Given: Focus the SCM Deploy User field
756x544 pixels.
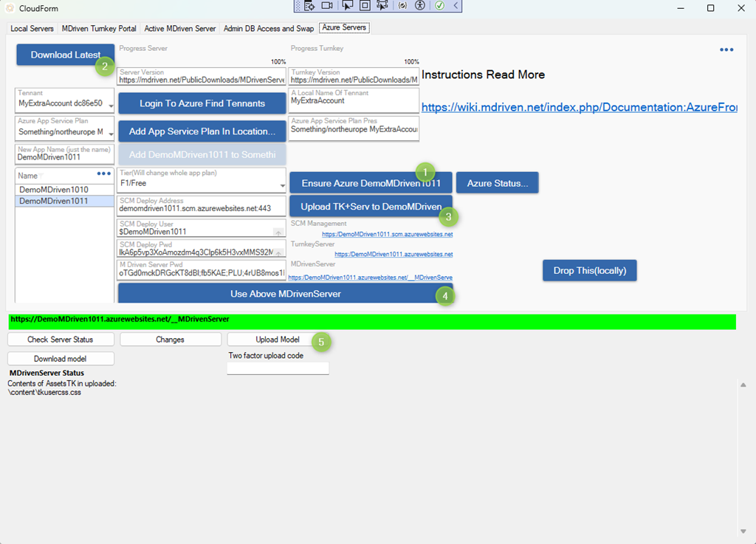Looking at the screenshot, I should (x=202, y=228).
